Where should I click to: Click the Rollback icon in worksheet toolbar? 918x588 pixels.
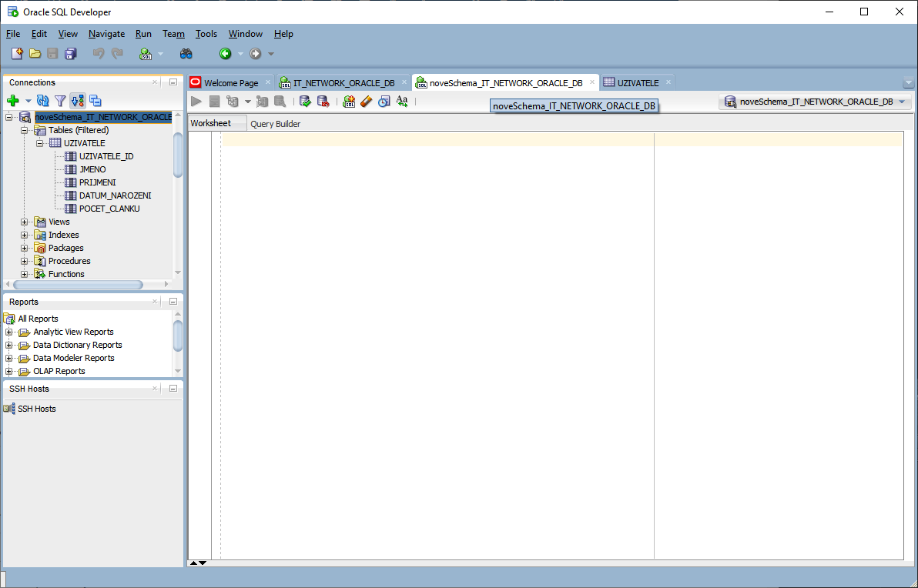point(323,102)
